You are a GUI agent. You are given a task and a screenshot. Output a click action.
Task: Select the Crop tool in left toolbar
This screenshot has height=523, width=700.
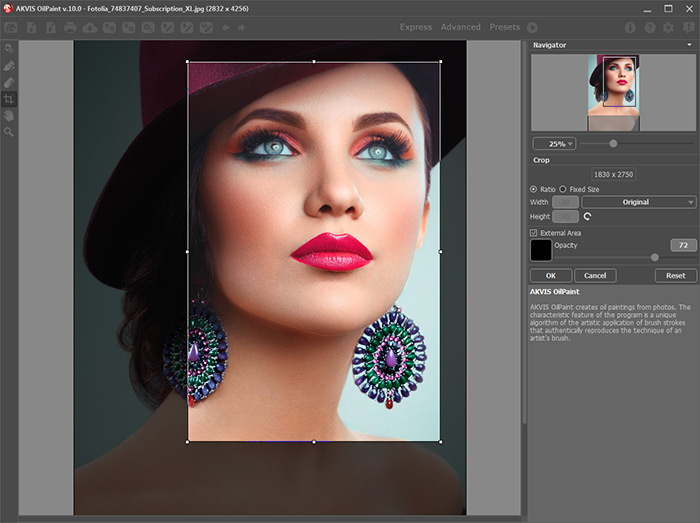[9, 99]
